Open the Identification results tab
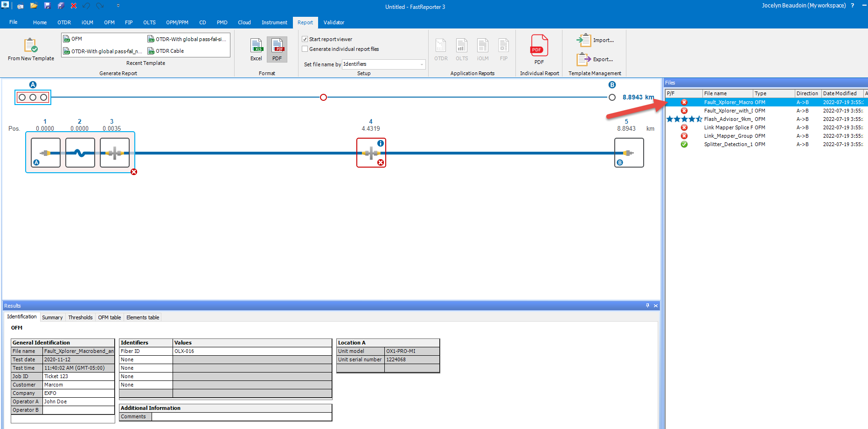Viewport: 868px width, 429px height. (x=22, y=316)
